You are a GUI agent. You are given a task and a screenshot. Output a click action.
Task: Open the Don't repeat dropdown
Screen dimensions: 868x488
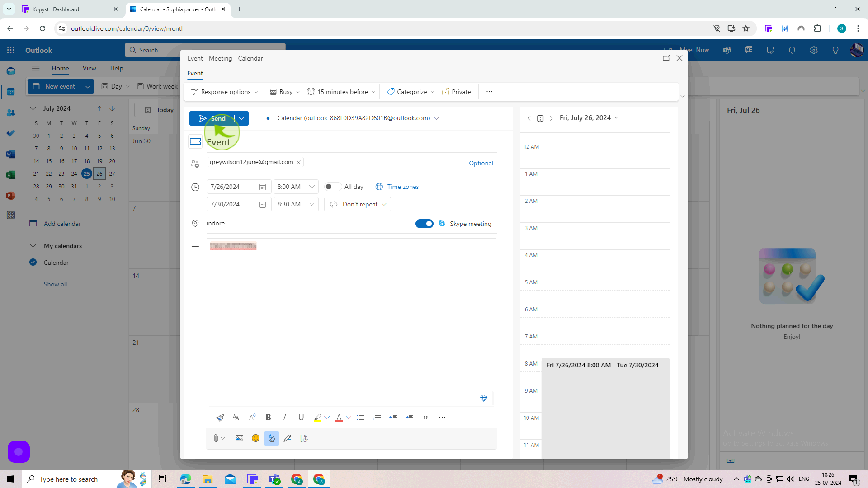point(358,204)
